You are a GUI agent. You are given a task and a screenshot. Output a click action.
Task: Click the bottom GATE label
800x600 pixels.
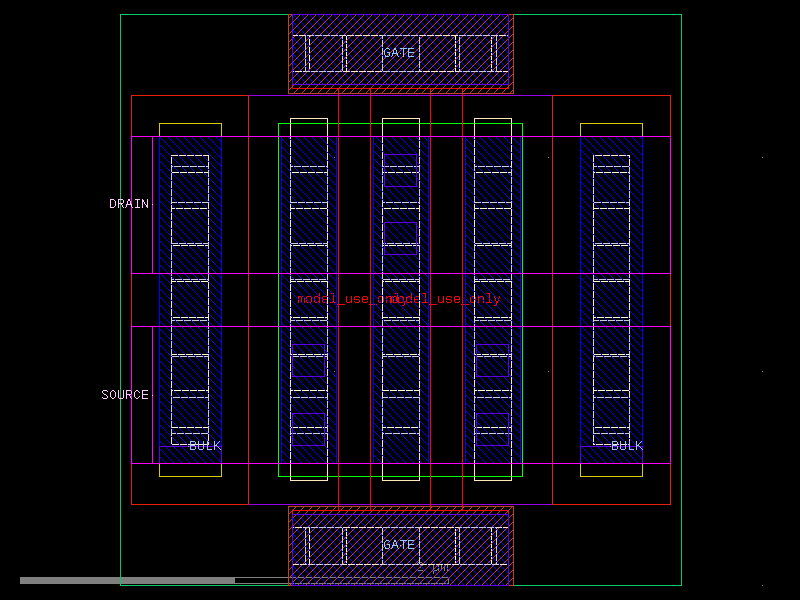[x=399, y=545]
